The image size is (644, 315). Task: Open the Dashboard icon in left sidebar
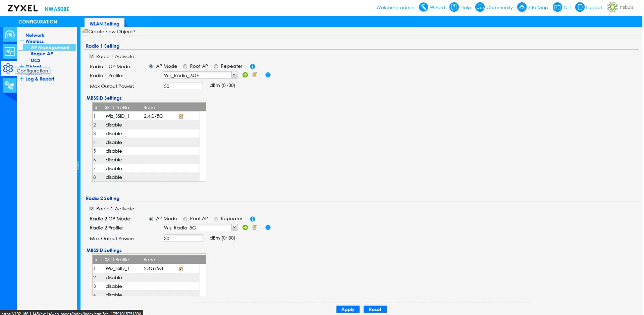click(x=9, y=35)
